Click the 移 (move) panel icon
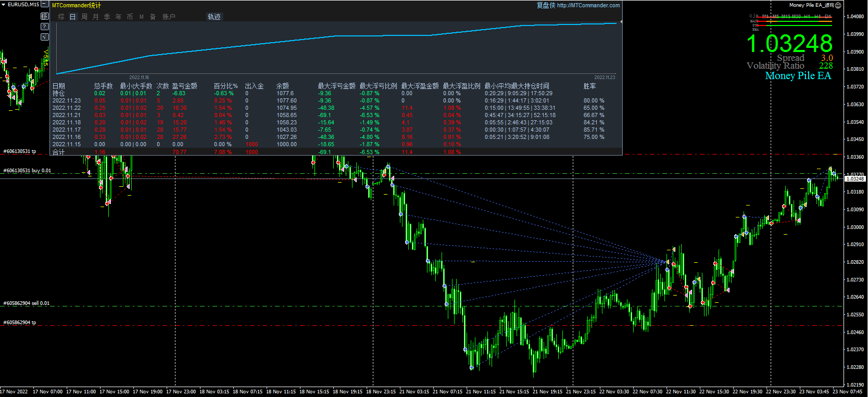 [44, 16]
